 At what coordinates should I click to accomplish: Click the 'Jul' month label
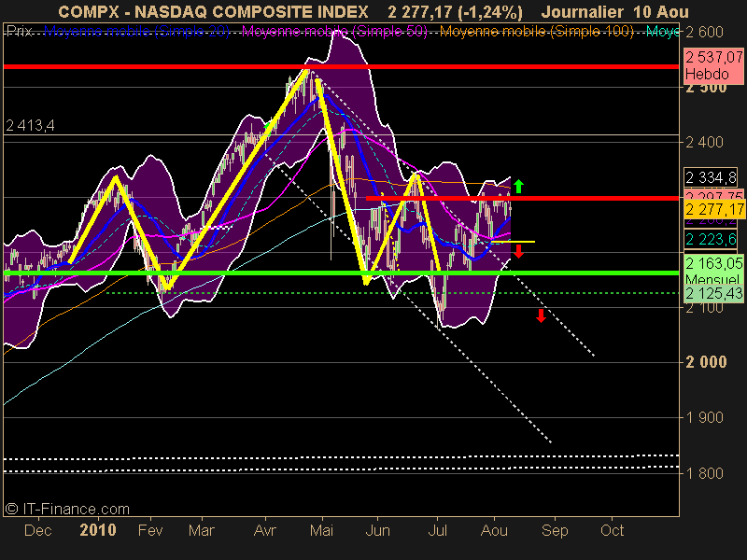point(437,530)
